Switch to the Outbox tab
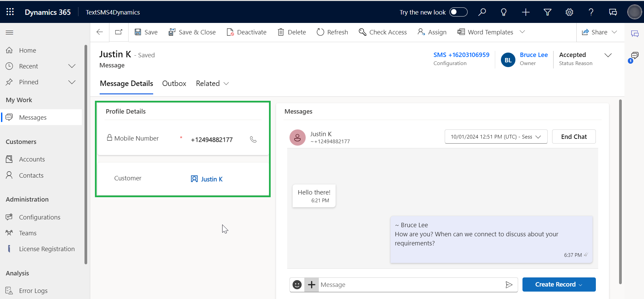This screenshot has width=644, height=299. point(174,84)
